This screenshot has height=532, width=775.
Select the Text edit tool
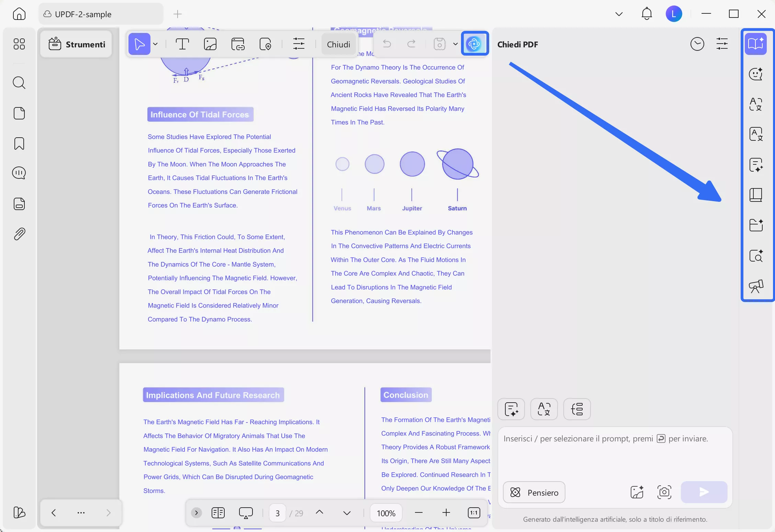[x=182, y=44]
